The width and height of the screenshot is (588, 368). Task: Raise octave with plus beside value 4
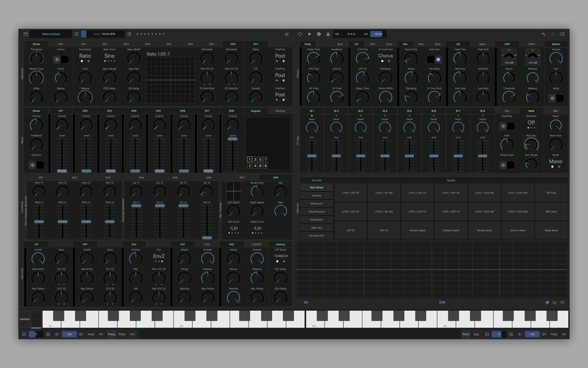click(511, 334)
